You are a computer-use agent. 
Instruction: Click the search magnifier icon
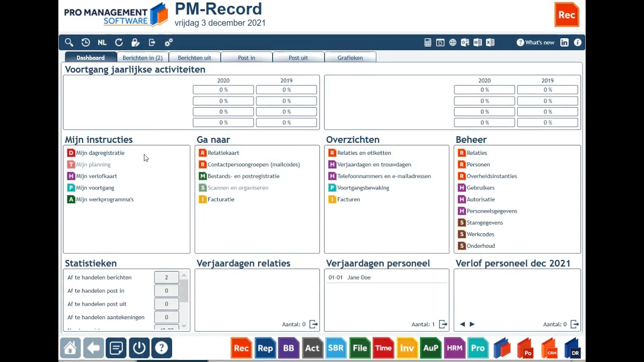click(69, 43)
